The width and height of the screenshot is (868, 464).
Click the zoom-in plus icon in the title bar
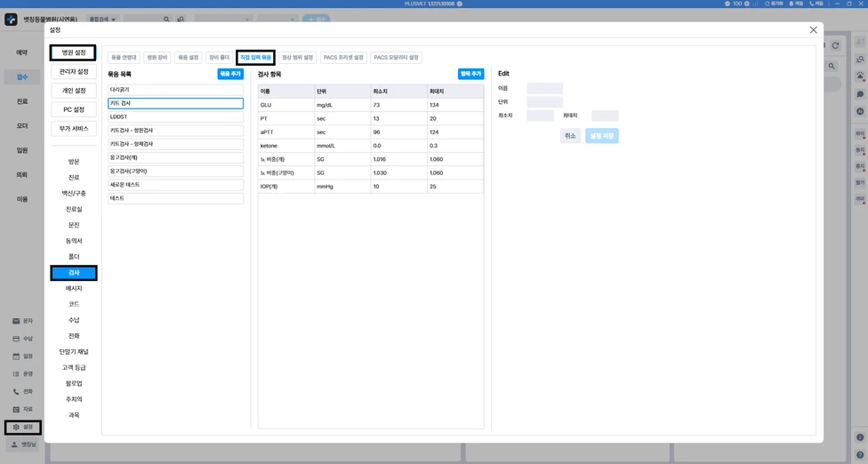point(747,4)
